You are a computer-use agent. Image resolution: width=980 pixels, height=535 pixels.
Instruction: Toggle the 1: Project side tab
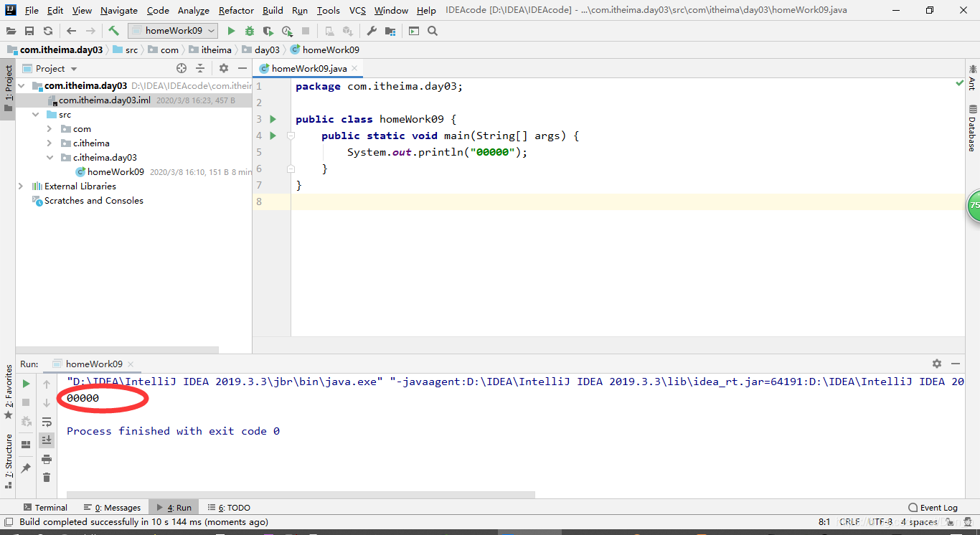(x=8, y=89)
